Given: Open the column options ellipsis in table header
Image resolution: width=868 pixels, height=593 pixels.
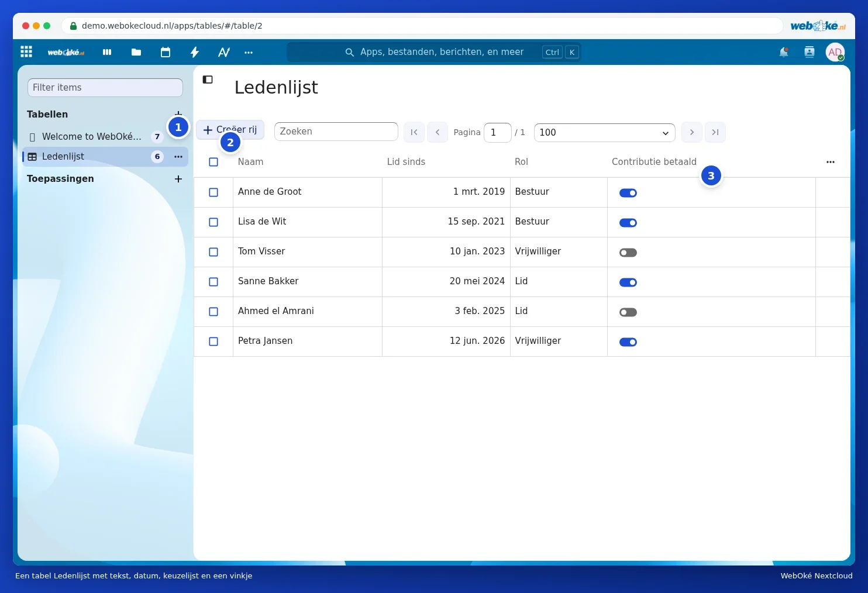Looking at the screenshot, I should pyautogui.click(x=831, y=162).
